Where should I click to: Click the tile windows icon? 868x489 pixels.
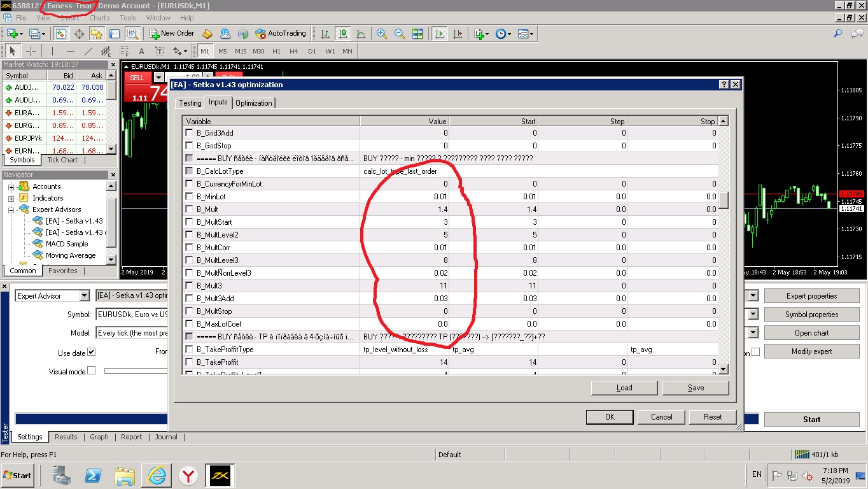click(x=417, y=34)
